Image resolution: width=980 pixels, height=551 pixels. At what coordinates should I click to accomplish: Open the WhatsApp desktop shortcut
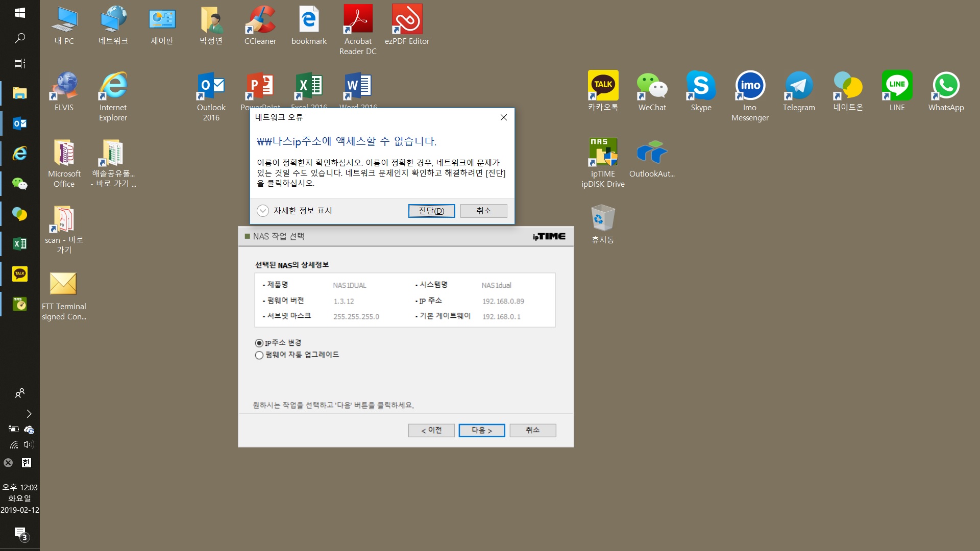[x=946, y=91]
